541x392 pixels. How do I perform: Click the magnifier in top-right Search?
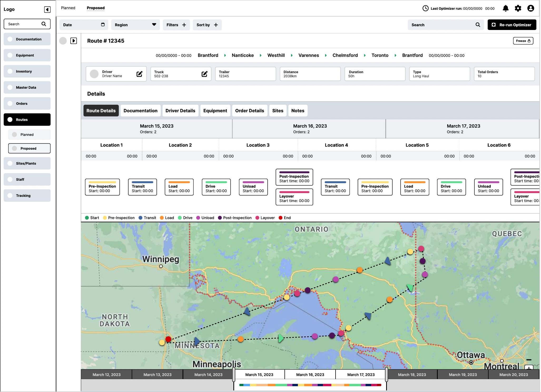[x=478, y=25]
